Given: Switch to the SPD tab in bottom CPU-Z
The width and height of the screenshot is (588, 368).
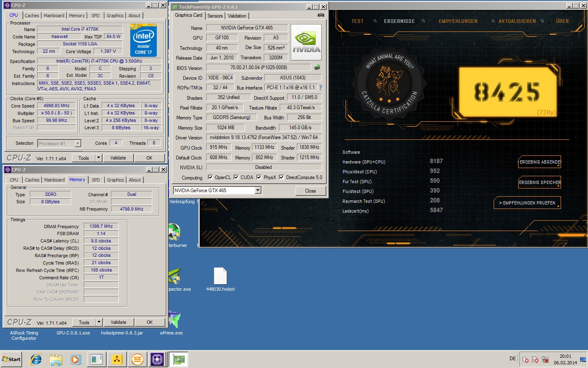Looking at the screenshot, I should click(x=96, y=180).
